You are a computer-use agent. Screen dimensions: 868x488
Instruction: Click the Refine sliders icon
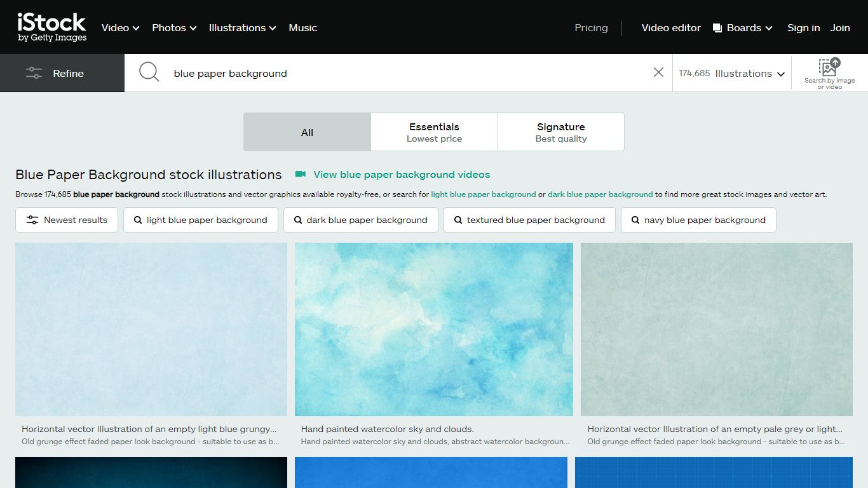point(34,73)
